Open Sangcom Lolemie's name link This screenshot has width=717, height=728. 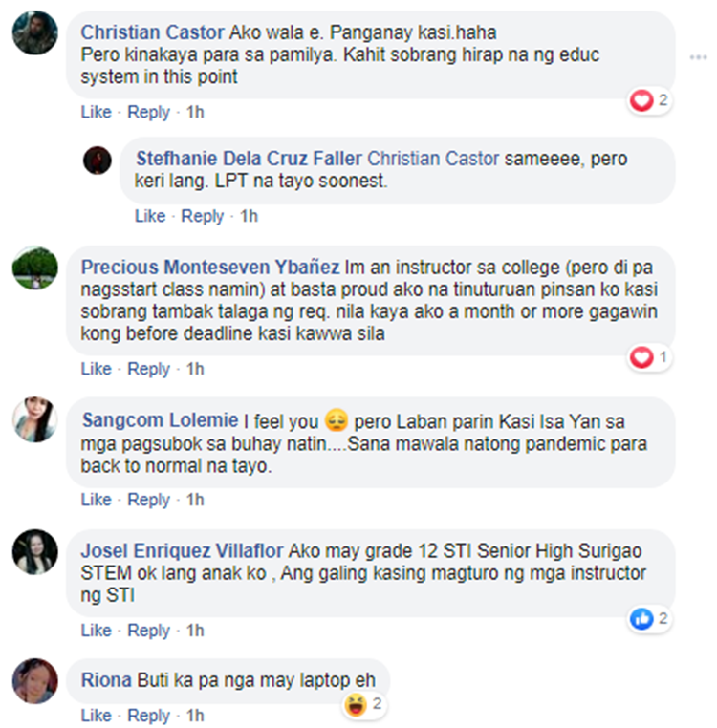click(161, 420)
